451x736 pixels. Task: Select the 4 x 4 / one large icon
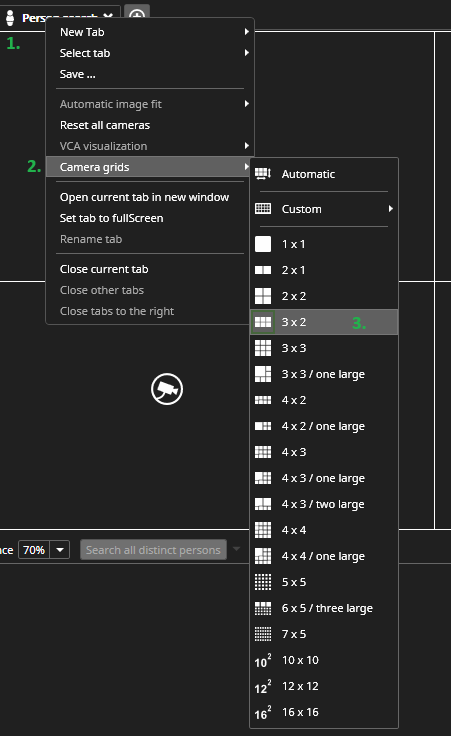pos(263,556)
